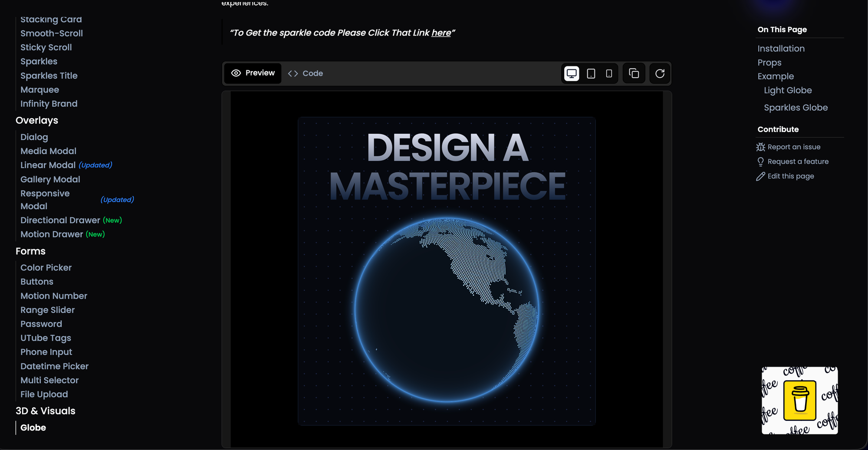Activate the Sparkles Title sidebar item
This screenshot has height=450, width=868.
[49, 76]
